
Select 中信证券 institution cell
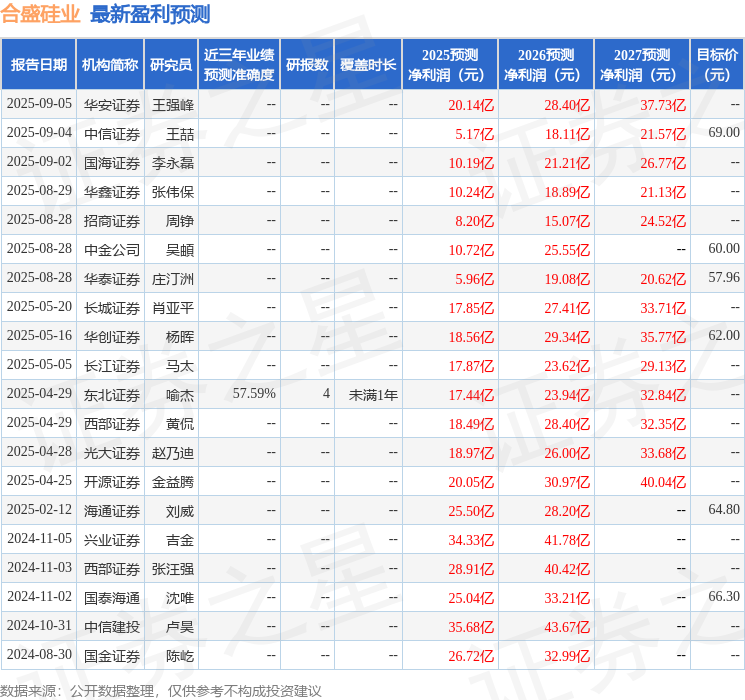point(112,134)
